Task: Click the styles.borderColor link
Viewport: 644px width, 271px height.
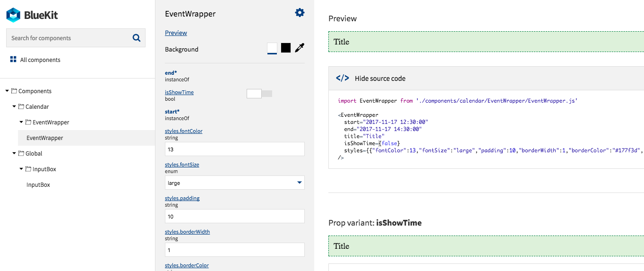Action: coord(187,265)
